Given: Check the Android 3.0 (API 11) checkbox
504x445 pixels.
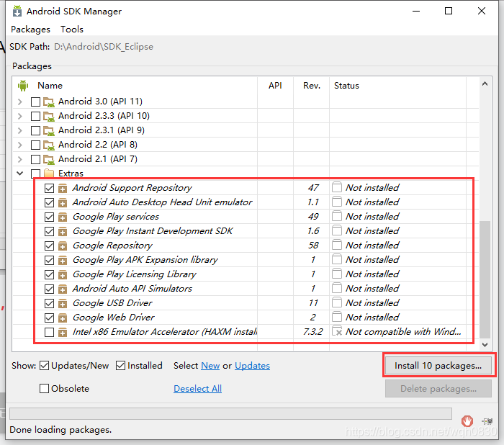Looking at the screenshot, I should tap(35, 102).
